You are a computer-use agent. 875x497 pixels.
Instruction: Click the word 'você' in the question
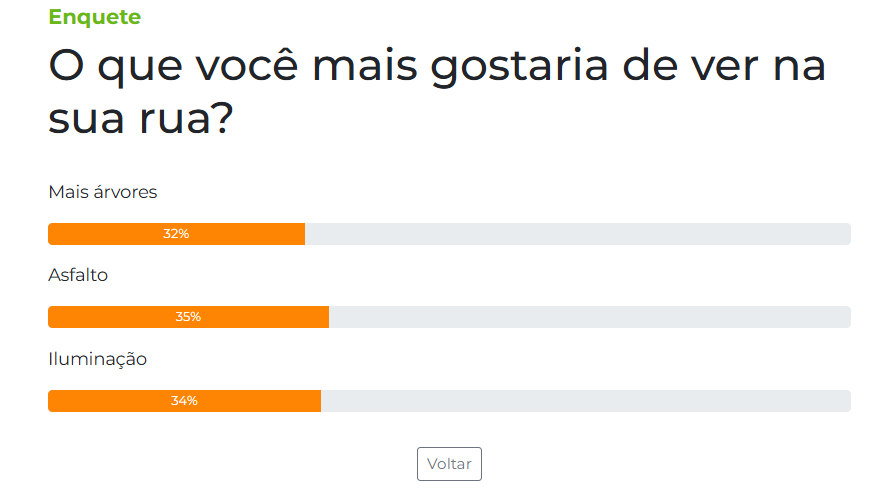click(x=247, y=65)
